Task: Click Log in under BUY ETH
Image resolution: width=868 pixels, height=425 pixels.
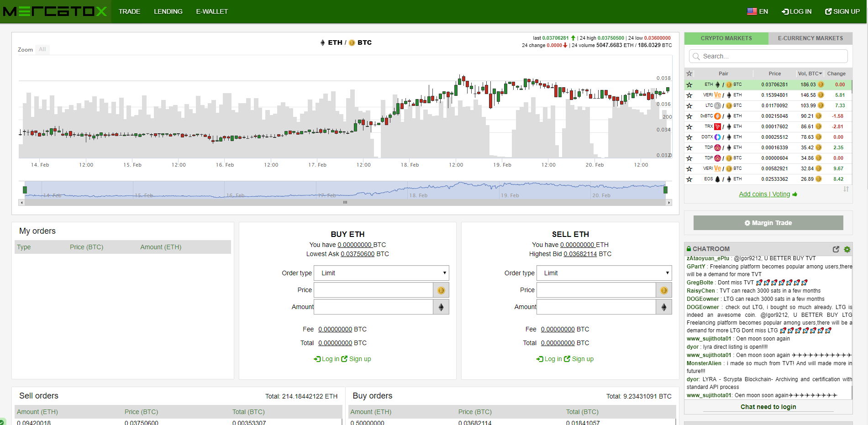Action: click(326, 359)
